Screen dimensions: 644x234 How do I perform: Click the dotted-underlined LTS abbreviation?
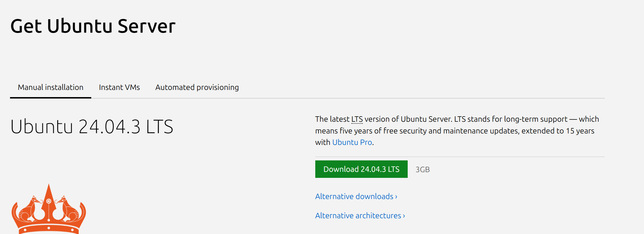tap(357, 119)
